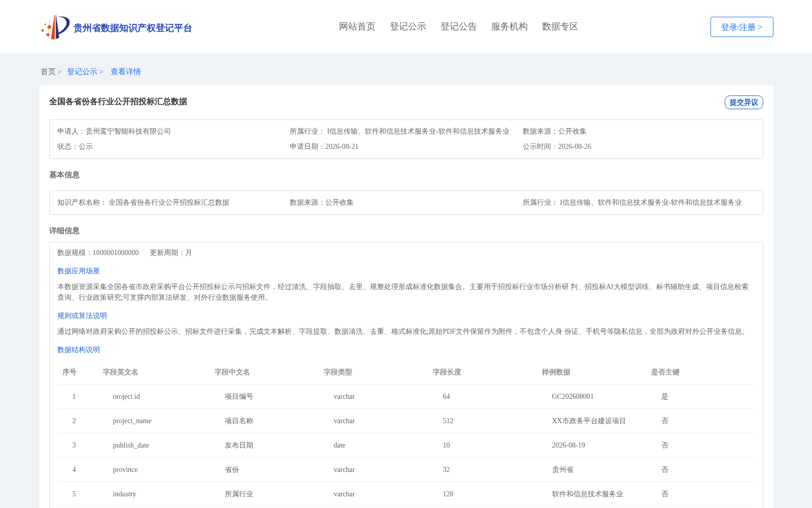Click 申请日期：2026-08-21 text
812x508 pixels.
tap(324, 146)
